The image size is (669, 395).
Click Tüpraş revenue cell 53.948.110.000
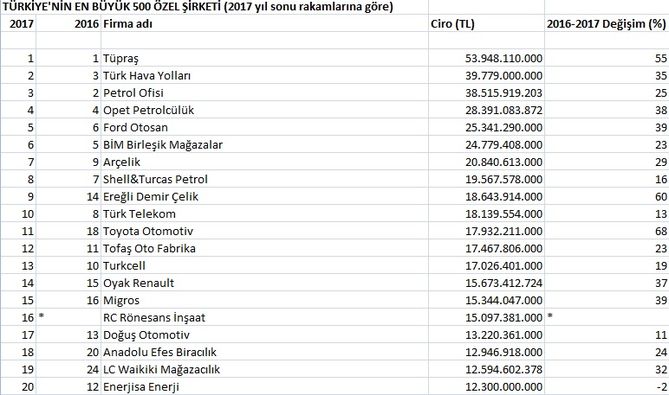point(486,58)
